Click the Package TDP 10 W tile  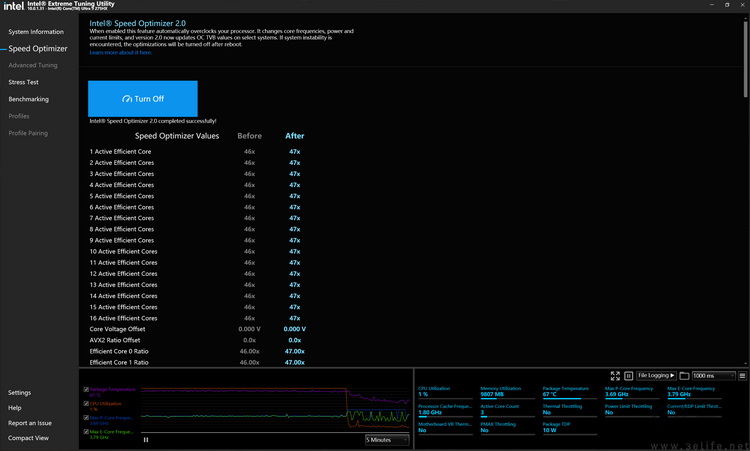pyautogui.click(x=569, y=428)
